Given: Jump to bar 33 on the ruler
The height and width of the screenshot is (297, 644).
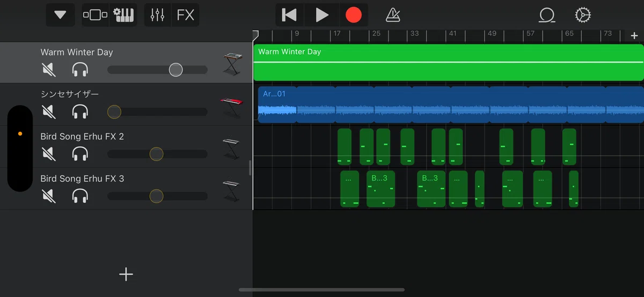Looking at the screenshot, I should tap(414, 33).
